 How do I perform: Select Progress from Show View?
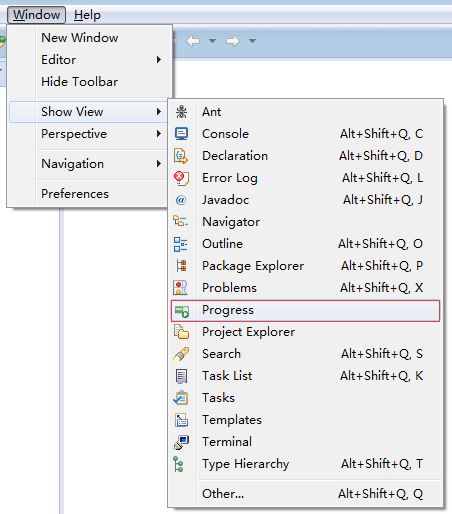tap(305, 310)
